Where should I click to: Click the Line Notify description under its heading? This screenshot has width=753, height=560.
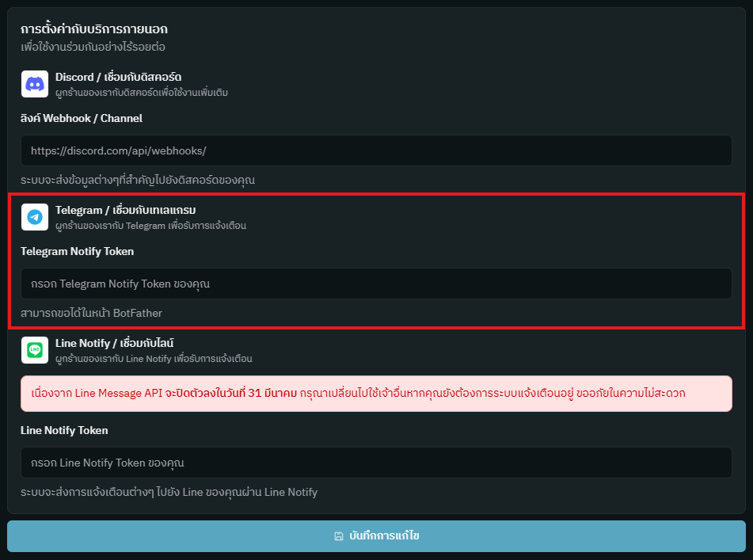pos(154,359)
